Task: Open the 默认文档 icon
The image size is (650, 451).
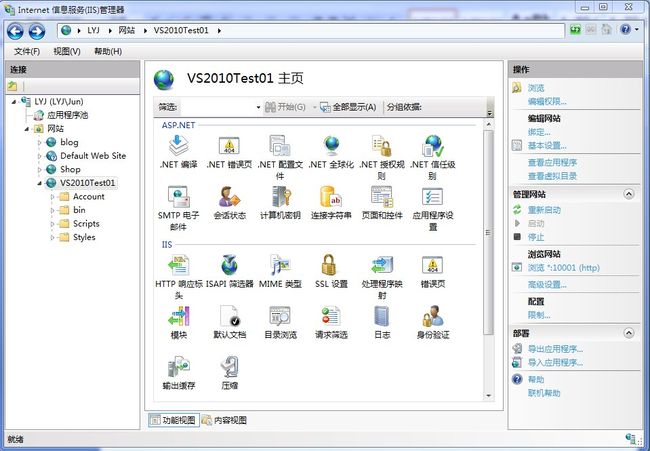Action: (229, 316)
